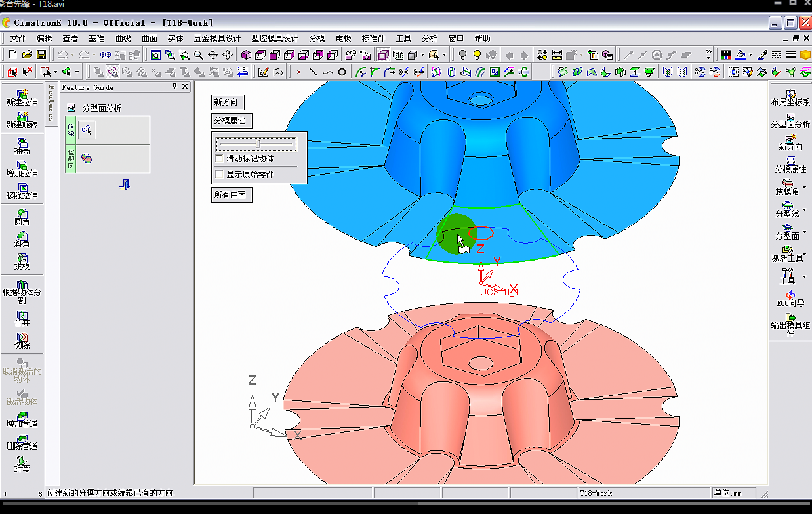812x514 pixels.
Task: Click ECO向导 wizard icon
Action: point(790,299)
